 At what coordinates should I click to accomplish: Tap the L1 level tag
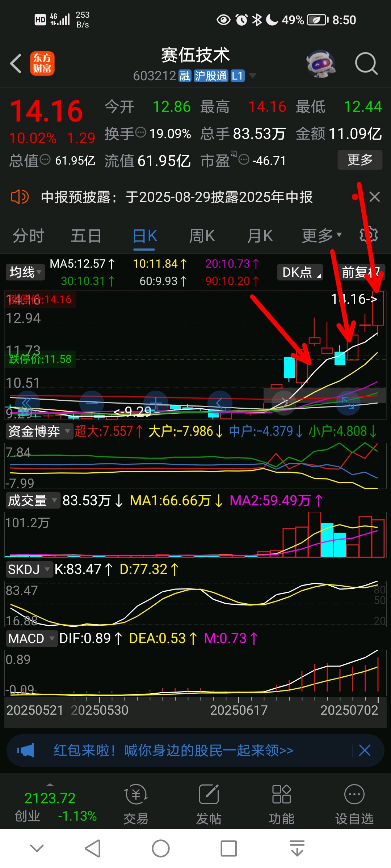[x=237, y=76]
